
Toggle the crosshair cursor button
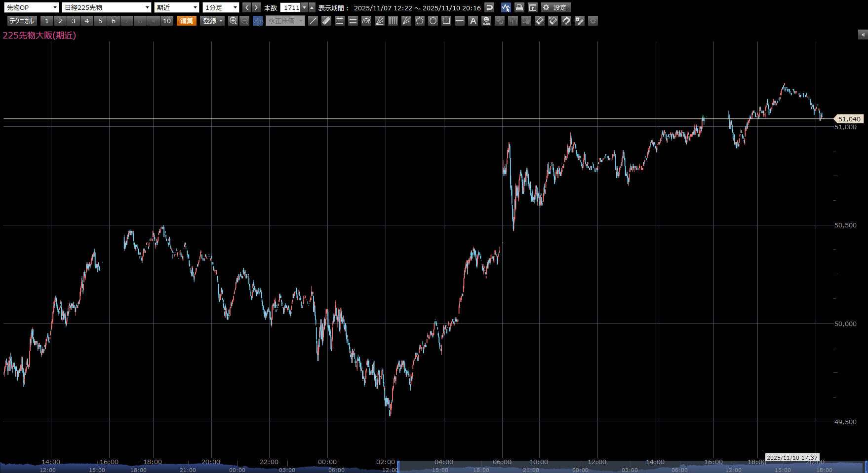click(x=258, y=21)
